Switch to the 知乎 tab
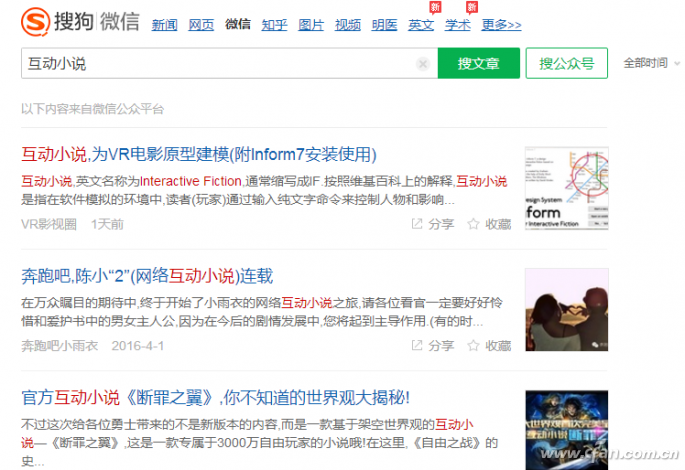Screen dimensions: 685x470 [274, 24]
